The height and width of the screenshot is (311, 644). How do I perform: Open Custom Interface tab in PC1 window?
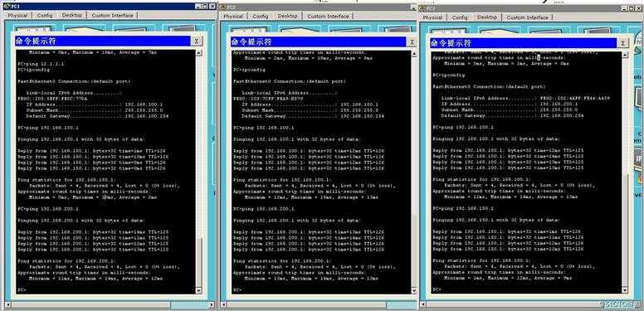113,16
